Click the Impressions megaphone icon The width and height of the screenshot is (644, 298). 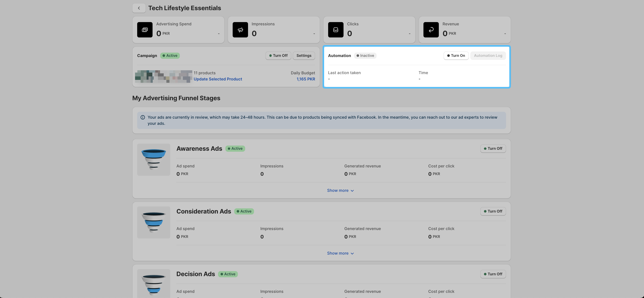point(240,30)
